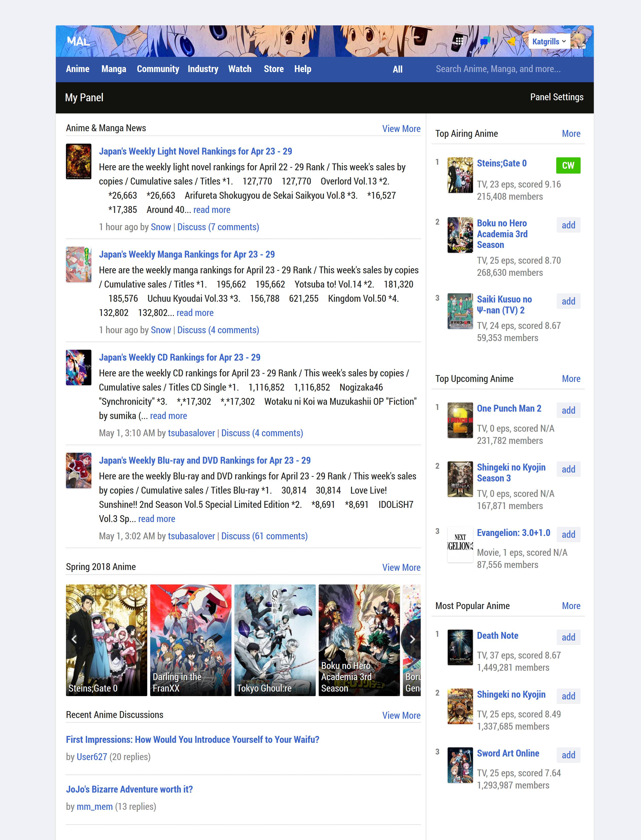Viewport: 641px width, 840px height.
Task: Click View More for Recent Anime Discussions
Action: [401, 716]
